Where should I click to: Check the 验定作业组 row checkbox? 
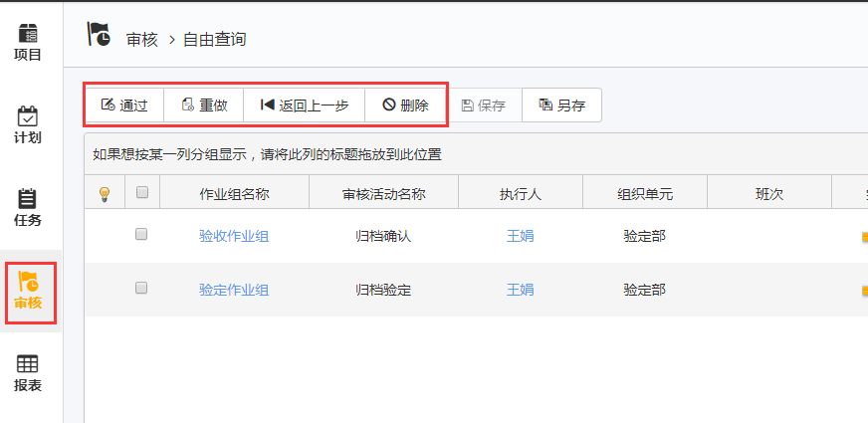click(141, 289)
